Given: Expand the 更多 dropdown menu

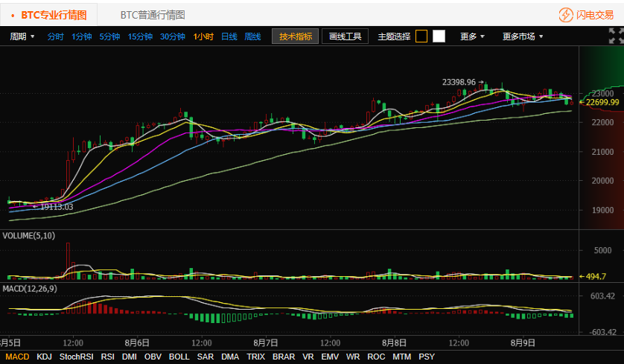Looking at the screenshot, I should (472, 36).
